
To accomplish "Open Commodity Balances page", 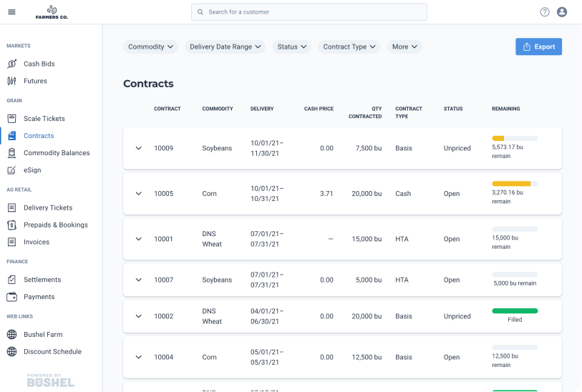I will coord(57,153).
